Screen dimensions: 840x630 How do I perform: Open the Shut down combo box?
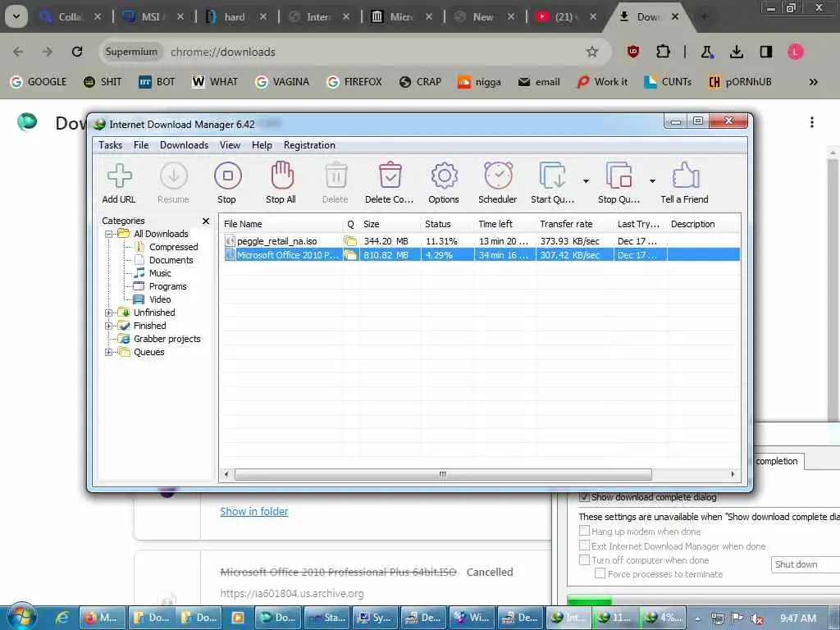coord(806,564)
